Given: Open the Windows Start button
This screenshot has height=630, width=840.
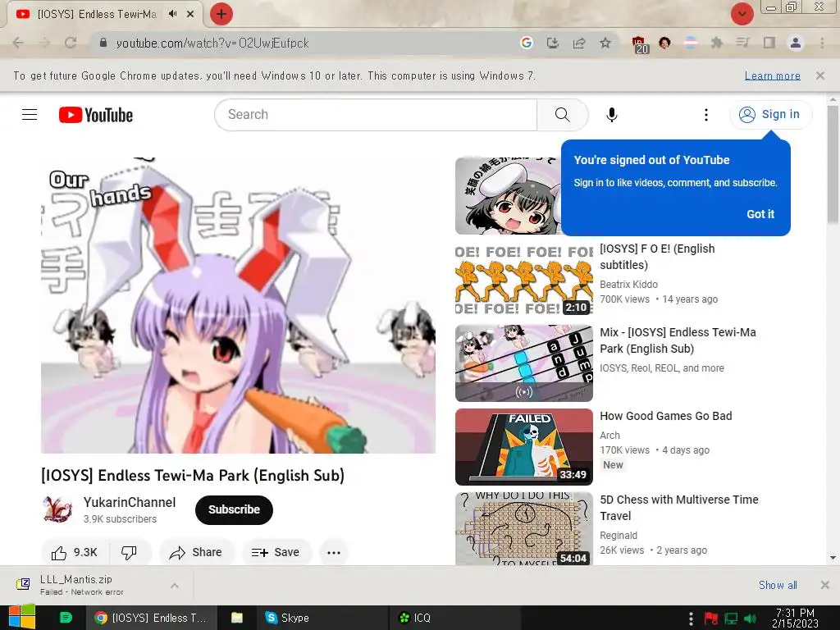Looking at the screenshot, I should coord(22,617).
